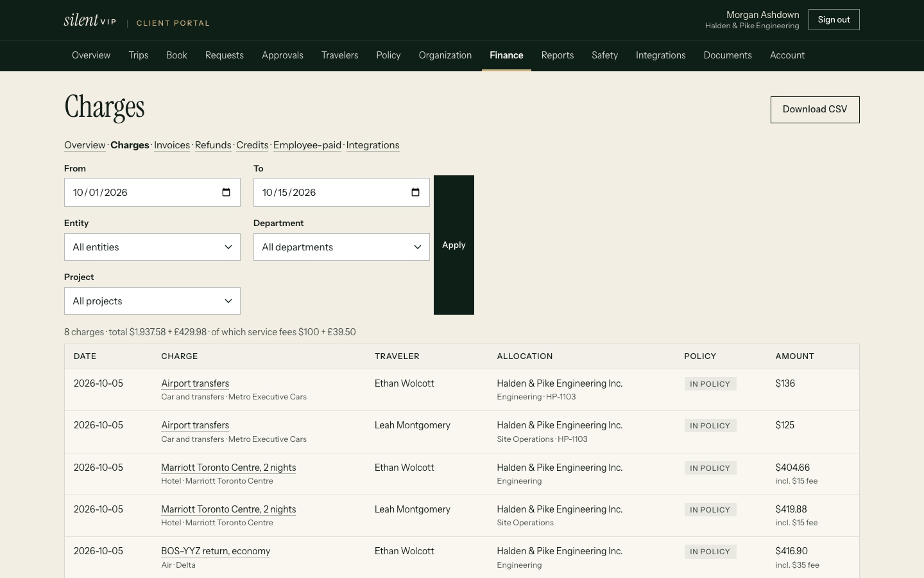Open the Finance Overview sub-link
The height and width of the screenshot is (578, 924).
tap(85, 145)
